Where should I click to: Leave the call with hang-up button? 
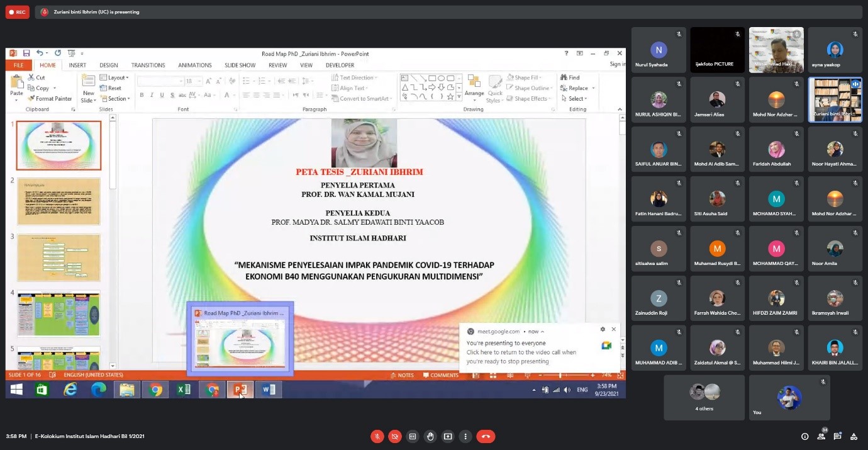pos(486,436)
